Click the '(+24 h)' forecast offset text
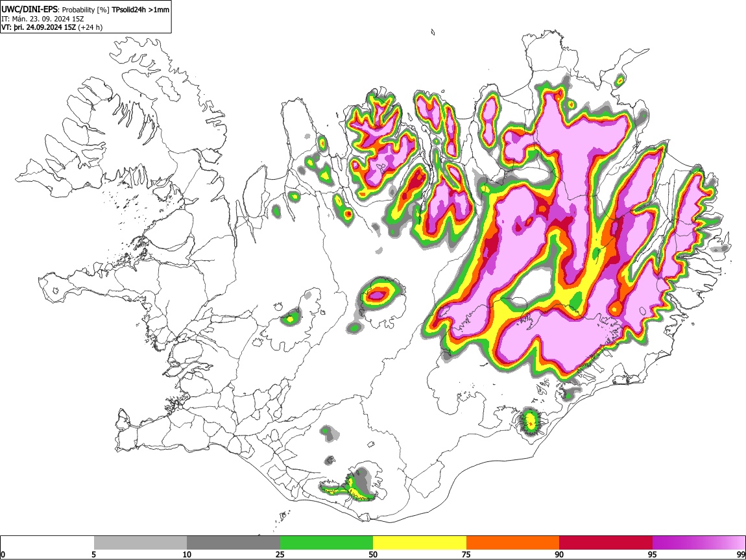Screen dimensions: 746x560 coord(90,27)
